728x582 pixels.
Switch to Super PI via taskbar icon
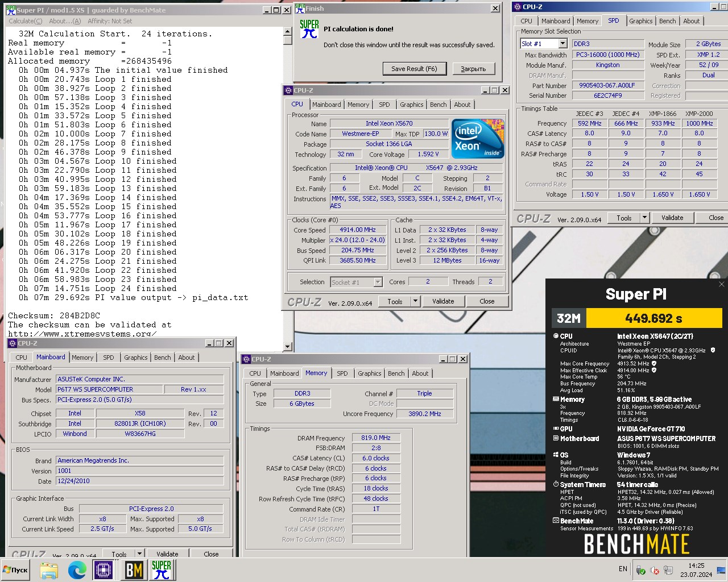[162, 569]
